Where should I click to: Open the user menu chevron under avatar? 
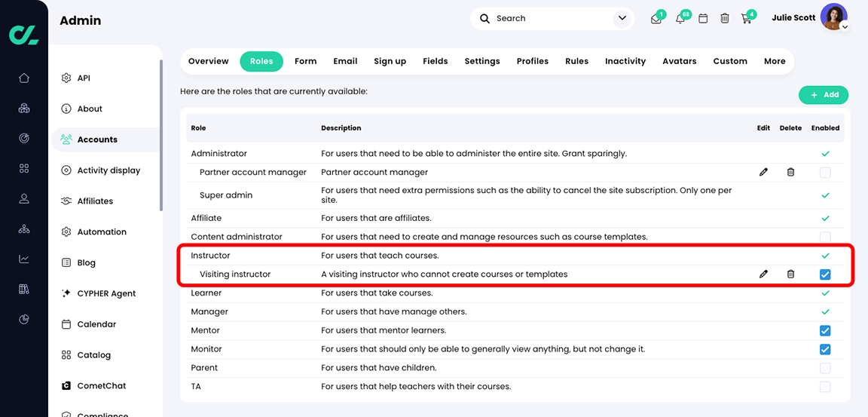844,26
